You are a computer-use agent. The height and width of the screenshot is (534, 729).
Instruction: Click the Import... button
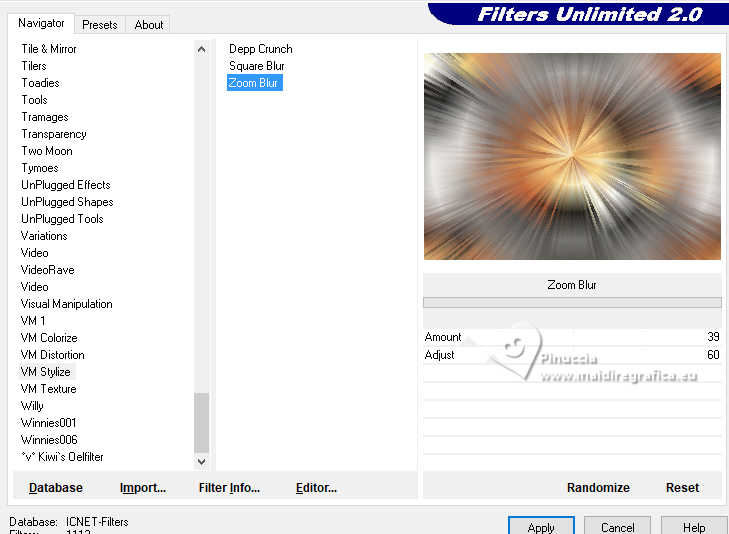tap(143, 488)
